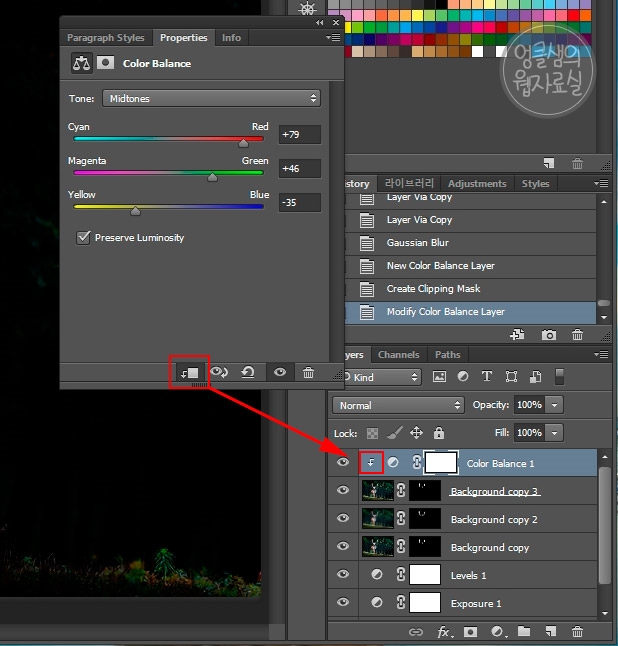Hide the Exposure 1 adjustment layer
Viewport: 618px width, 646px height.
click(x=343, y=602)
